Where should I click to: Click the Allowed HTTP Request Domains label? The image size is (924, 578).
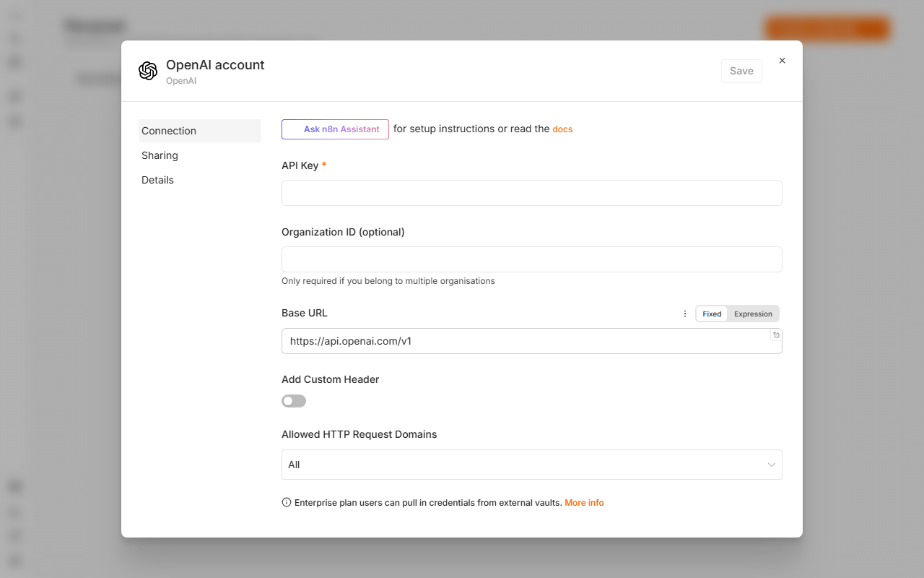tap(359, 434)
